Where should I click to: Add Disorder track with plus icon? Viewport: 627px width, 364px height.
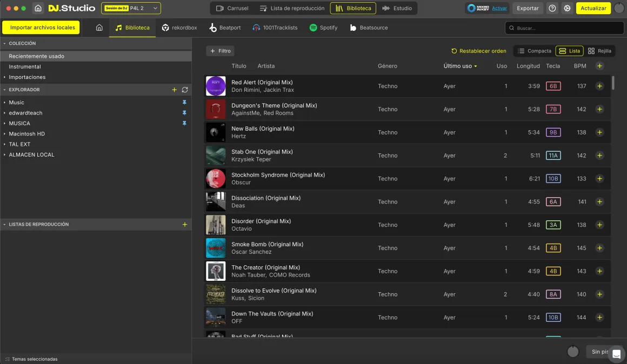point(599,225)
